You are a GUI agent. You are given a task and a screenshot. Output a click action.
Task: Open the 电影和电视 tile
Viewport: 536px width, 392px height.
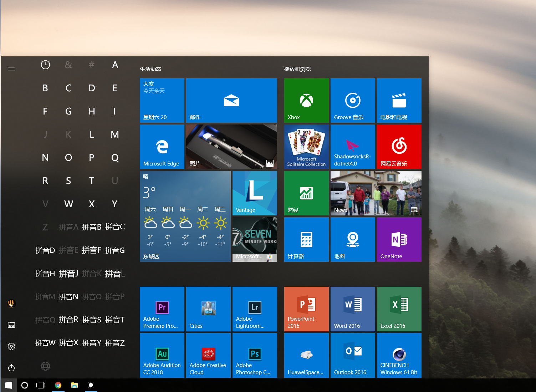coord(399,100)
